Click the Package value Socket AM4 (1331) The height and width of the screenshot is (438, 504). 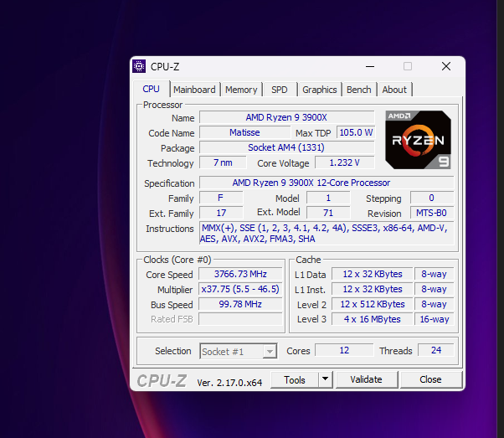click(x=286, y=147)
